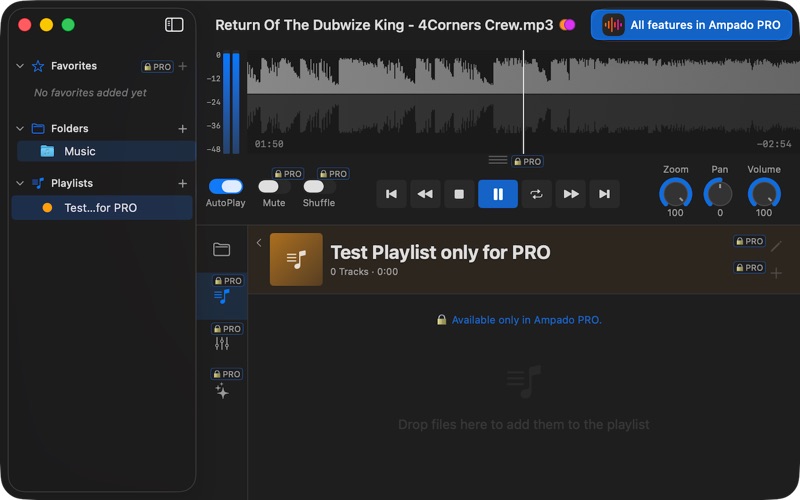Open the folder browser tab icon

point(221,249)
